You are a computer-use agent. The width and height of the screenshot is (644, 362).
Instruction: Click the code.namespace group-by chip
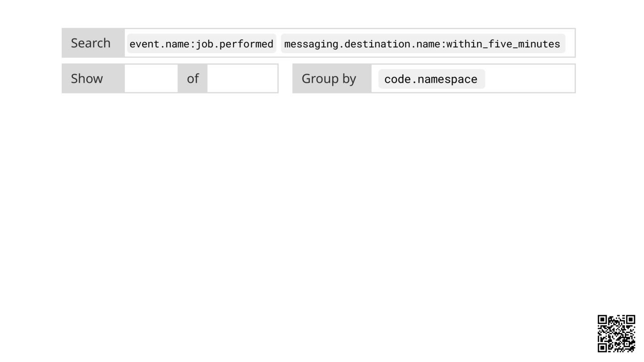431,79
